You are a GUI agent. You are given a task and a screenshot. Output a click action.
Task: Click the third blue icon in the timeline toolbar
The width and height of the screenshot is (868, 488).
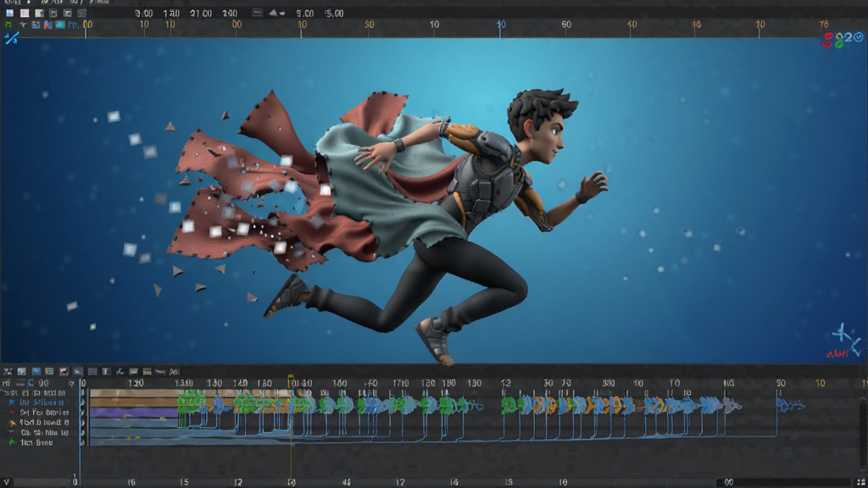coord(36,371)
